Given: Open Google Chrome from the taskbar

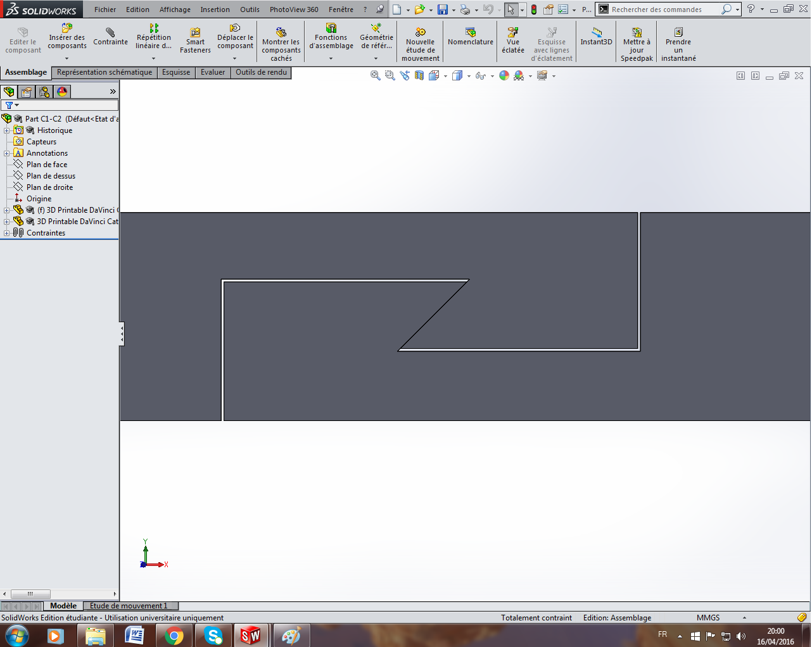Looking at the screenshot, I should tap(174, 636).
